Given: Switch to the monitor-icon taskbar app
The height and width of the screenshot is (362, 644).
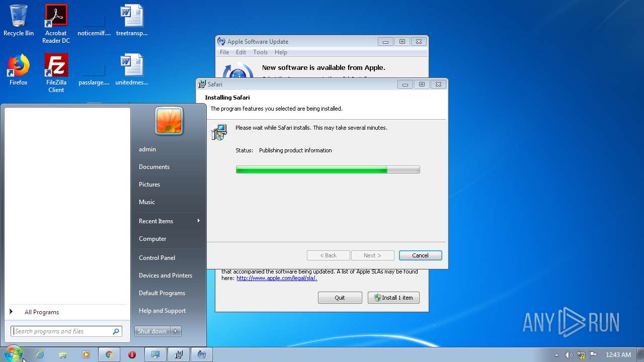Looking at the screenshot, I should pos(155,354).
